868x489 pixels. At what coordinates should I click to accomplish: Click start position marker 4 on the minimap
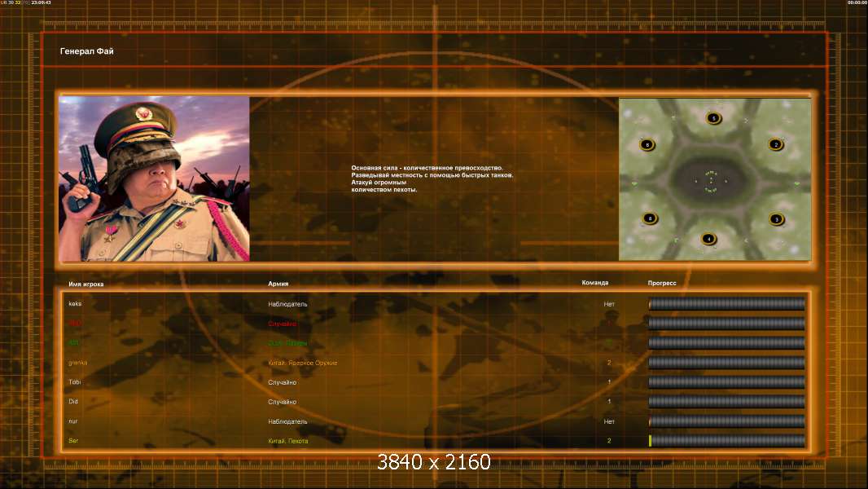(x=708, y=240)
